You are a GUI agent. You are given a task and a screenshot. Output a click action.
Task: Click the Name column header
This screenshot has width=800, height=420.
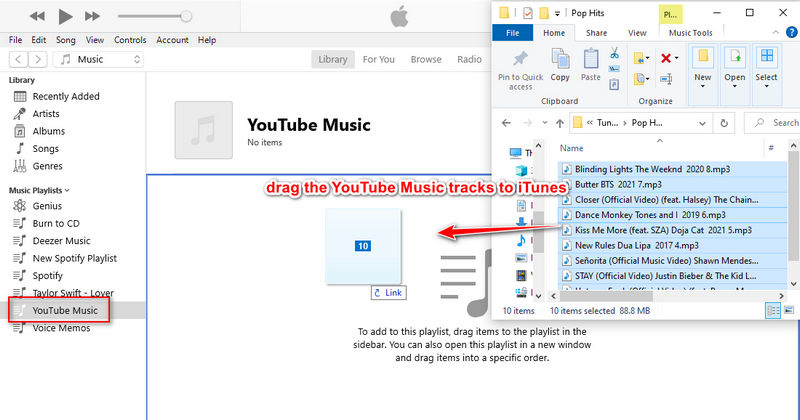[x=571, y=148]
